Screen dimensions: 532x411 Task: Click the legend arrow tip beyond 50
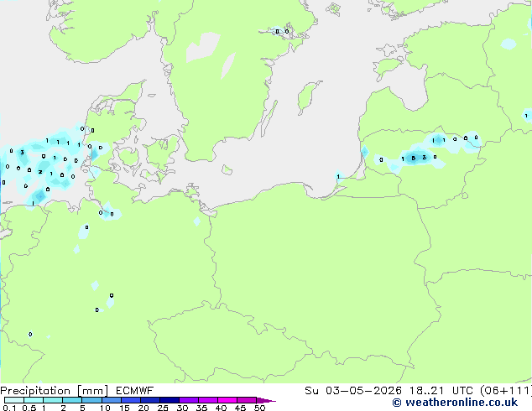coord(266,401)
